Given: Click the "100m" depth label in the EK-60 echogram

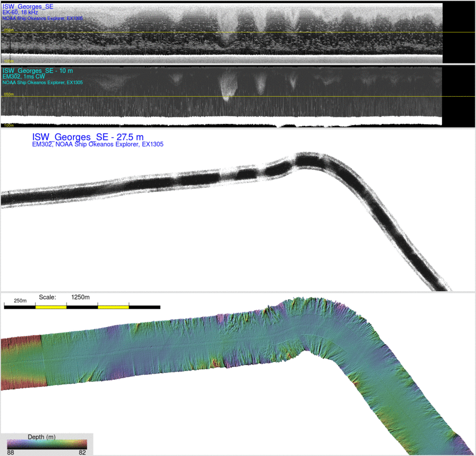Looking at the screenshot, I should click(x=8, y=61).
